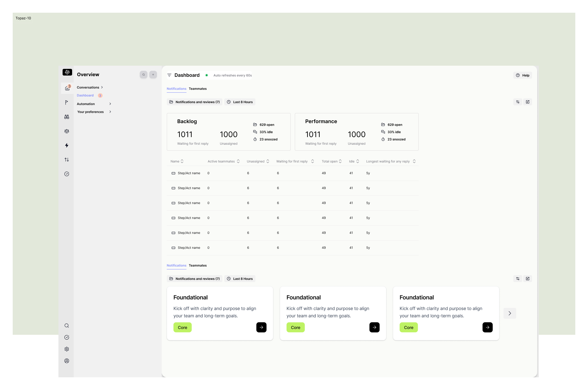Click the plus button beside Overview
Screen dimensions: 588x390
pyautogui.click(x=153, y=75)
